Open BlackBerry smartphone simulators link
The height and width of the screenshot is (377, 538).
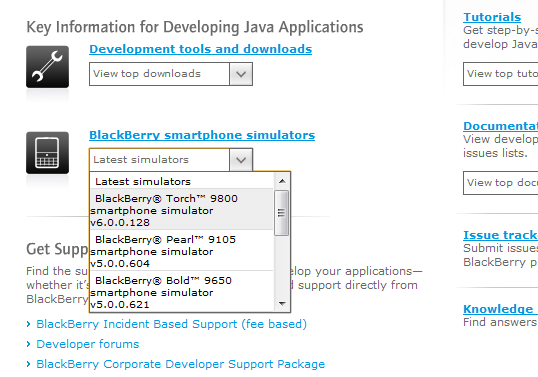202,135
